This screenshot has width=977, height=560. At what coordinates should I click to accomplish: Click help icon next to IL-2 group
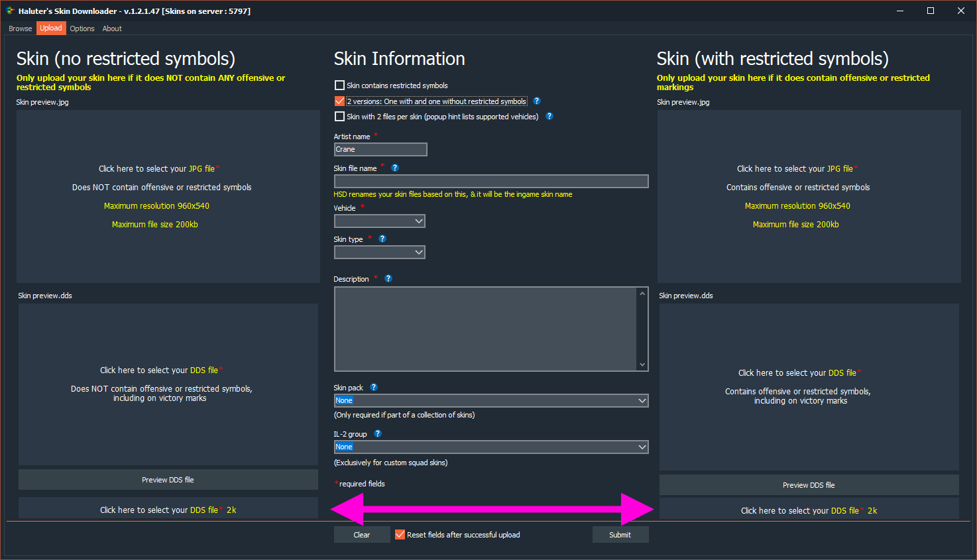point(378,433)
